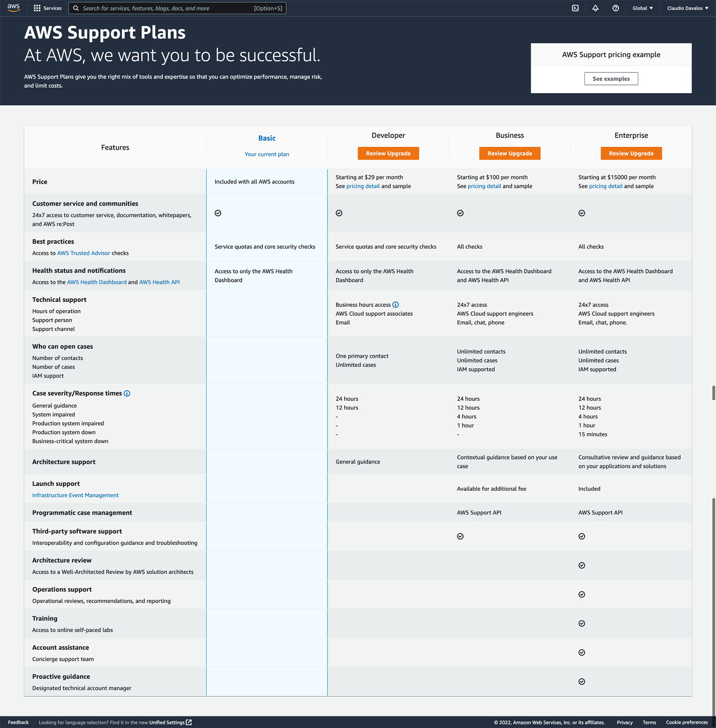Open the Terms footer link

pyautogui.click(x=649, y=722)
